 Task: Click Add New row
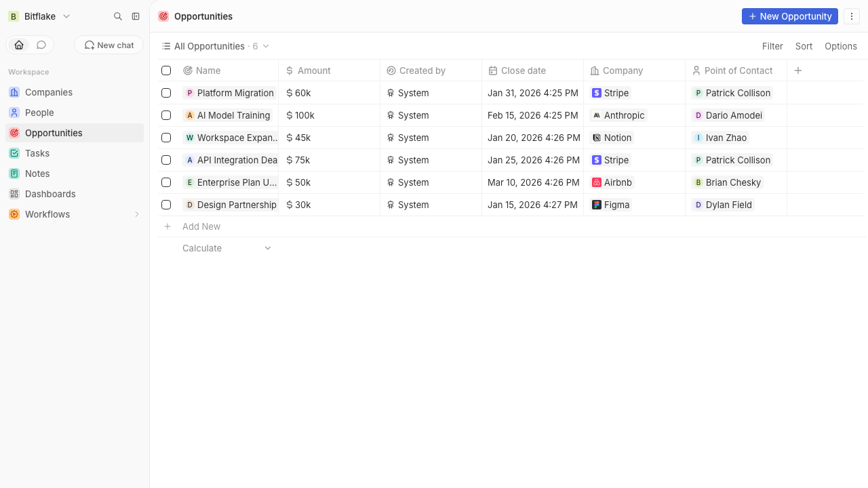click(201, 226)
